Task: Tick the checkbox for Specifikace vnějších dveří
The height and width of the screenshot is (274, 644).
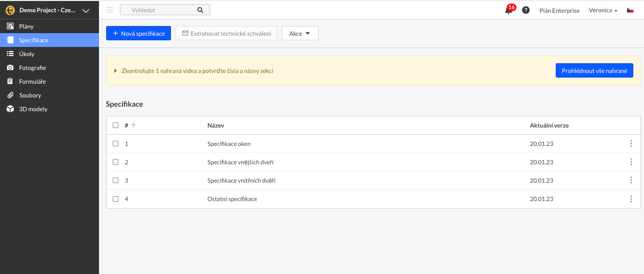Action: (x=115, y=162)
